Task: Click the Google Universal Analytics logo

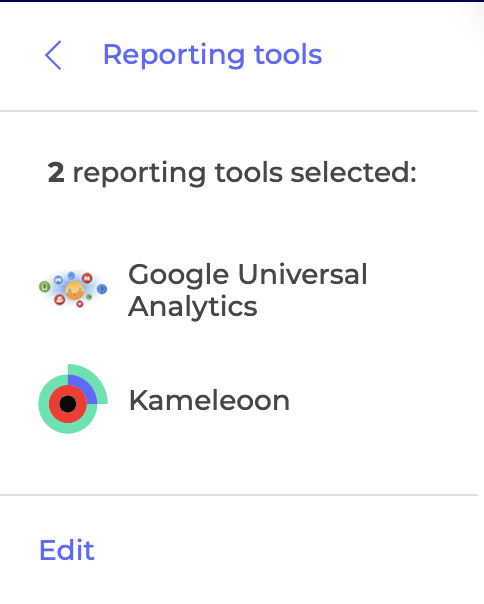Action: pos(73,290)
